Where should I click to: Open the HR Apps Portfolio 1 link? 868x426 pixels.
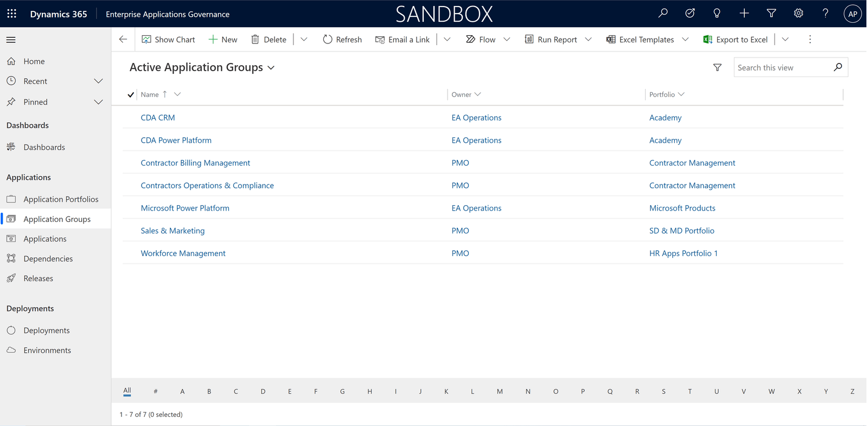tap(684, 253)
